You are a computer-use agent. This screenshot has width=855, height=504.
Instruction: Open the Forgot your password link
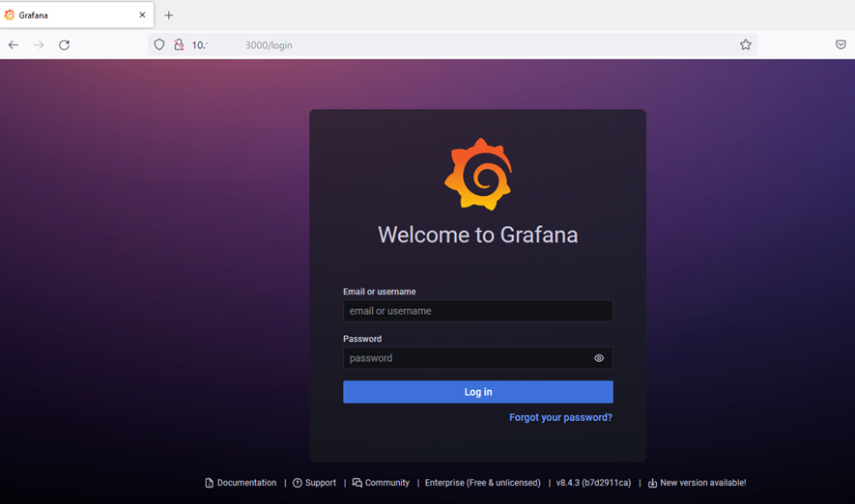560,417
